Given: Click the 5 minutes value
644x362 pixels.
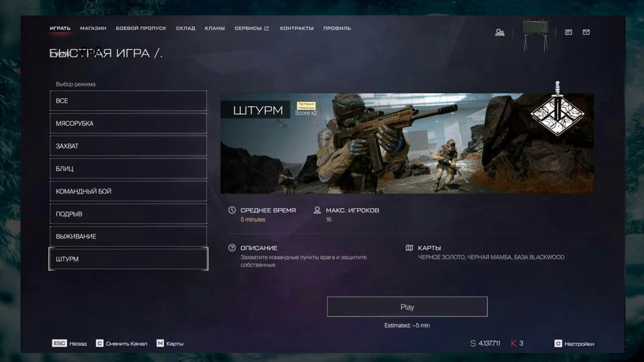Looking at the screenshot, I should 253,220.
